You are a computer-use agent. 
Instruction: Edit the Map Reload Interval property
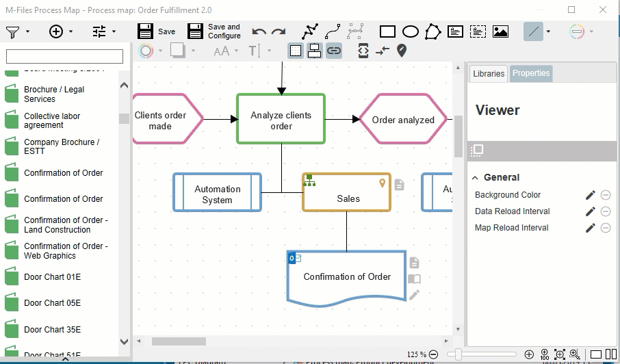pyautogui.click(x=591, y=228)
